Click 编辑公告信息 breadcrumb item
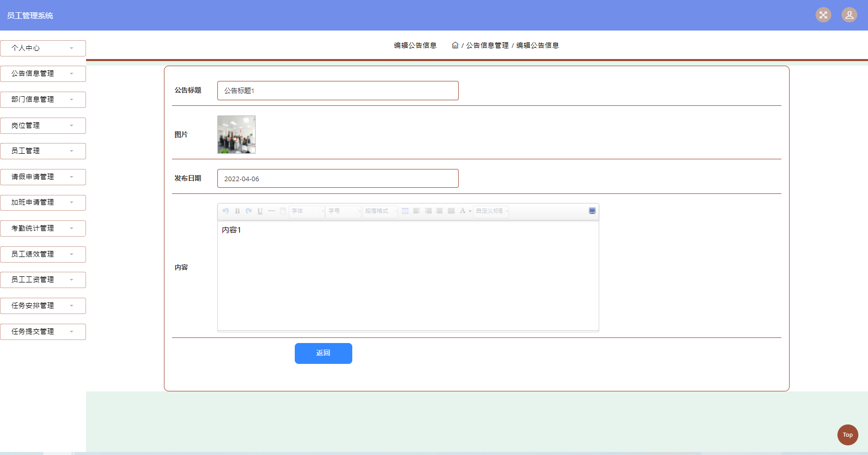Viewport: 868px width, 455px height. tap(538, 45)
